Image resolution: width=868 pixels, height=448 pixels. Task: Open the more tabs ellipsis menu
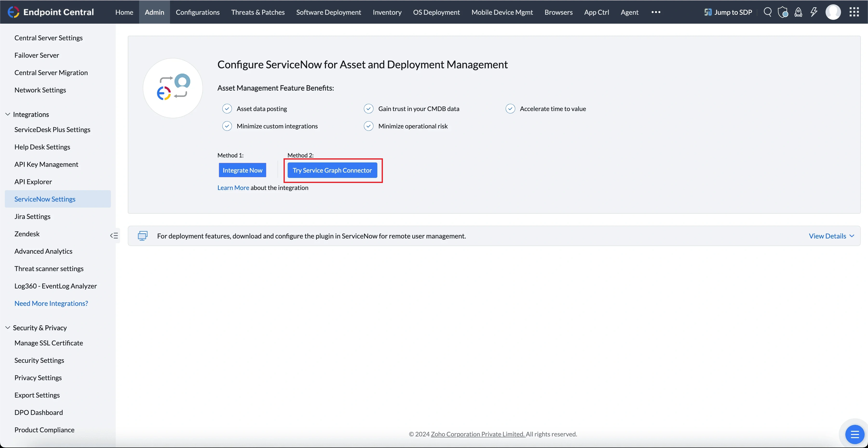tap(656, 12)
